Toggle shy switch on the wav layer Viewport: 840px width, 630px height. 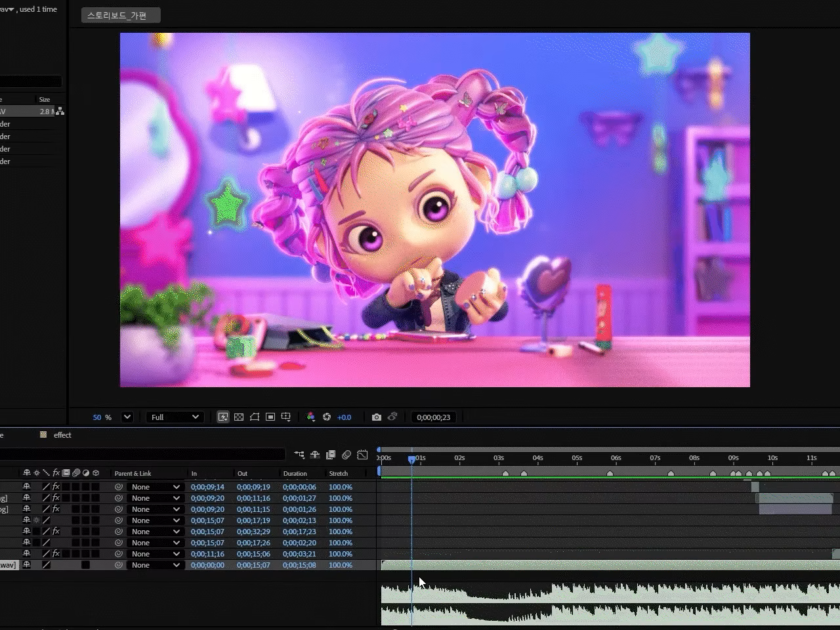(x=27, y=565)
